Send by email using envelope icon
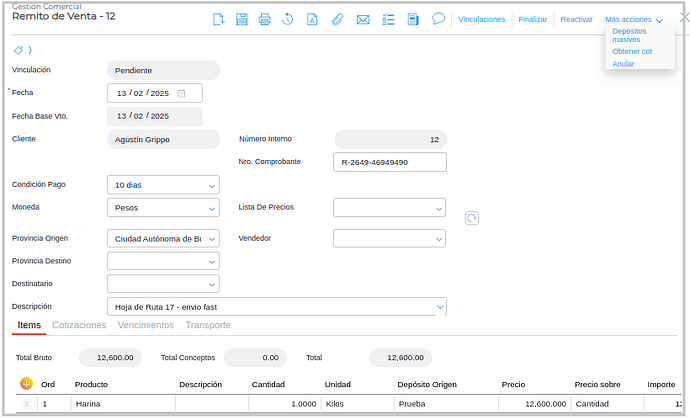The image size is (690, 419). pyautogui.click(x=362, y=20)
